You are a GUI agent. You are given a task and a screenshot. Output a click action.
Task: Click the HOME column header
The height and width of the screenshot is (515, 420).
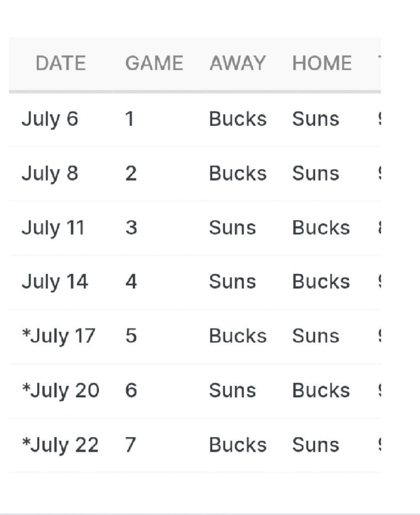pos(322,63)
